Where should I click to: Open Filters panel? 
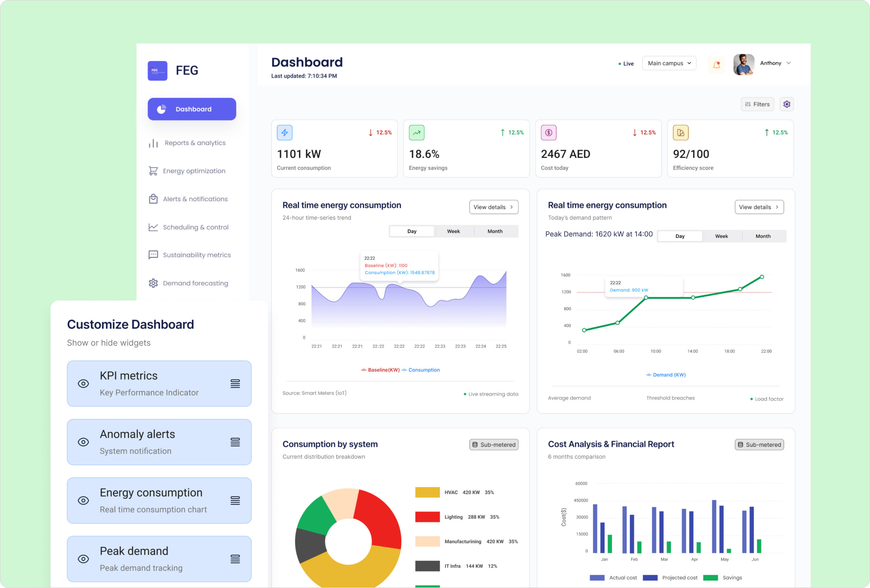coord(757,104)
